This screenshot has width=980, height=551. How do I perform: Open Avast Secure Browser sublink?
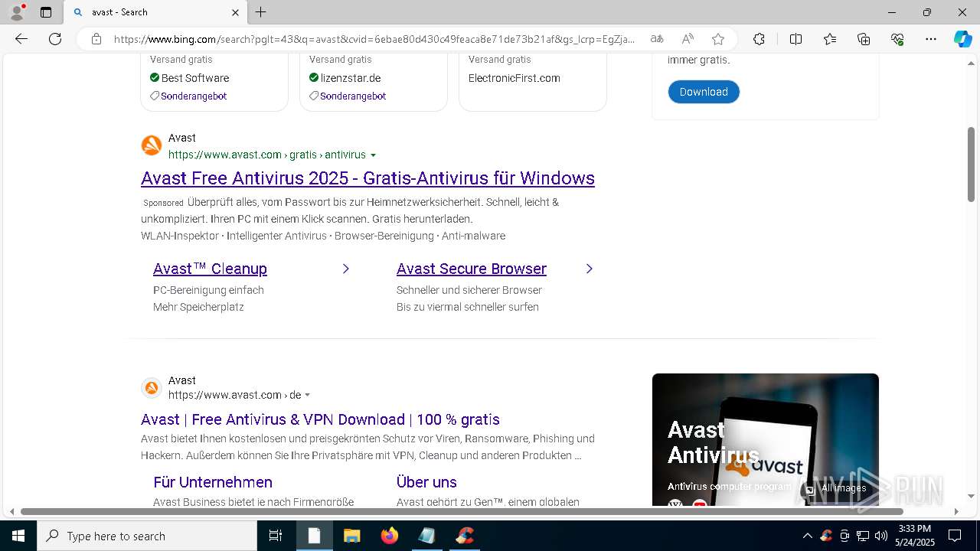[472, 269]
